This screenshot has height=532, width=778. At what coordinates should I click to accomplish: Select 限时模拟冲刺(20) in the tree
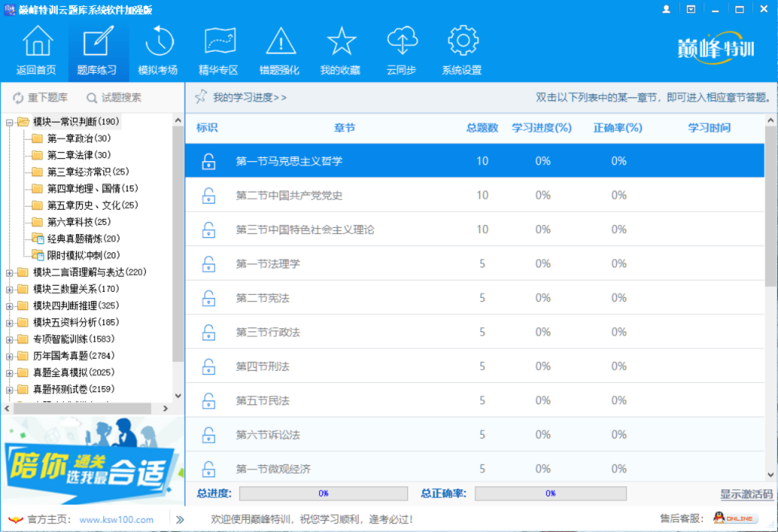[84, 255]
